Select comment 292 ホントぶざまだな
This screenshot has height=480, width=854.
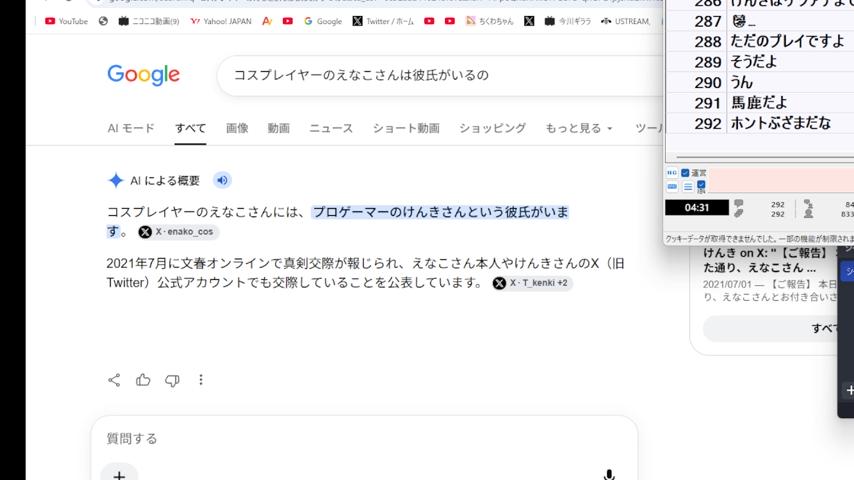760,123
